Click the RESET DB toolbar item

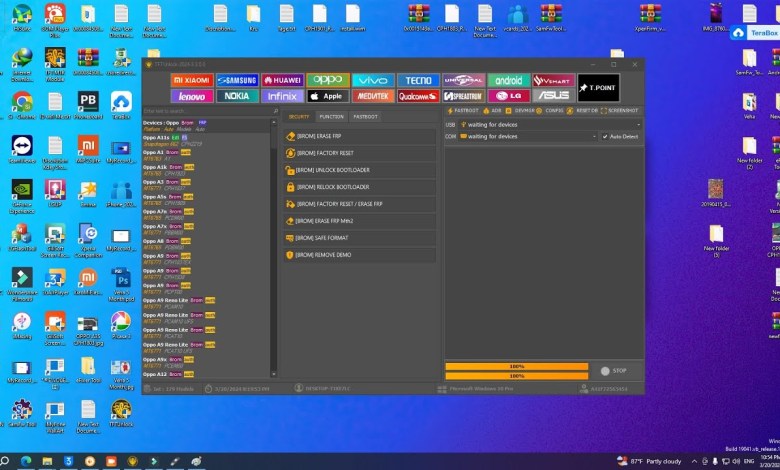(582, 110)
